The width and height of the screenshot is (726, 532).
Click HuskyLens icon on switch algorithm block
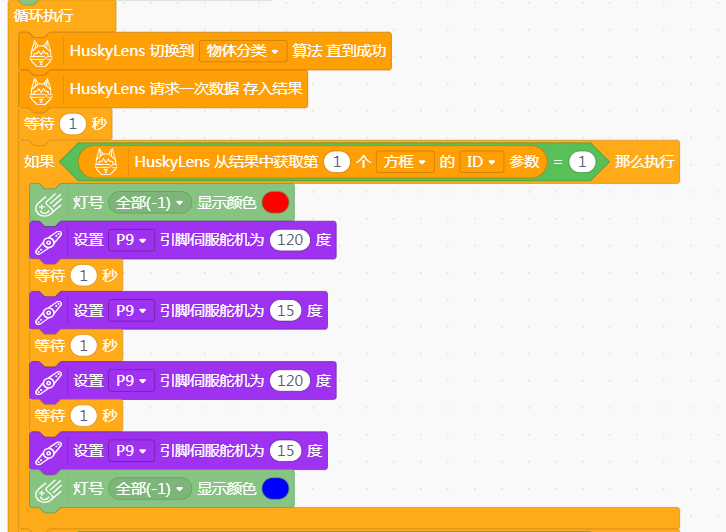[41, 53]
